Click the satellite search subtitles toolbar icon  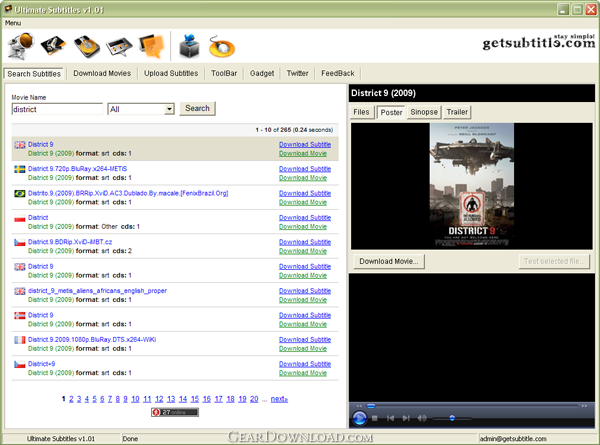[x=21, y=46]
